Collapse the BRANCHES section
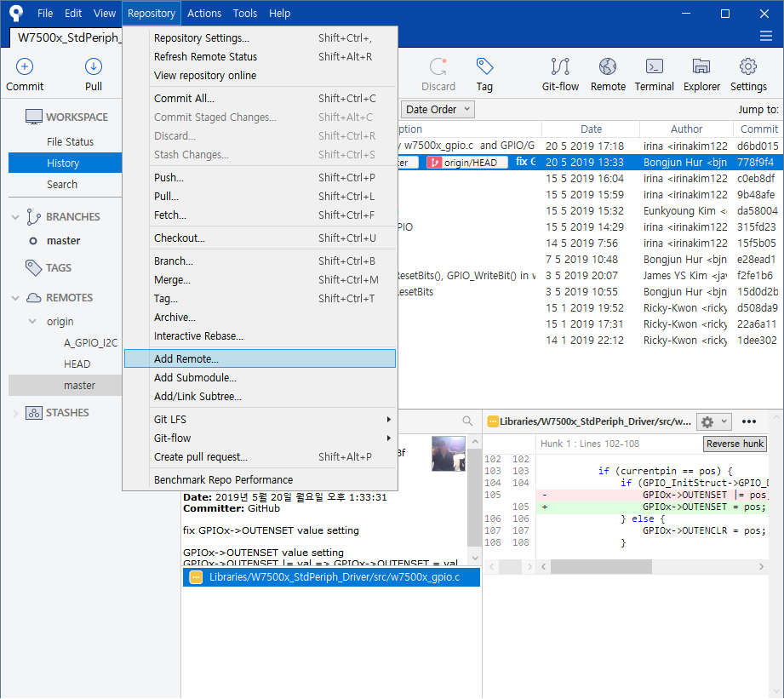 click(x=15, y=217)
